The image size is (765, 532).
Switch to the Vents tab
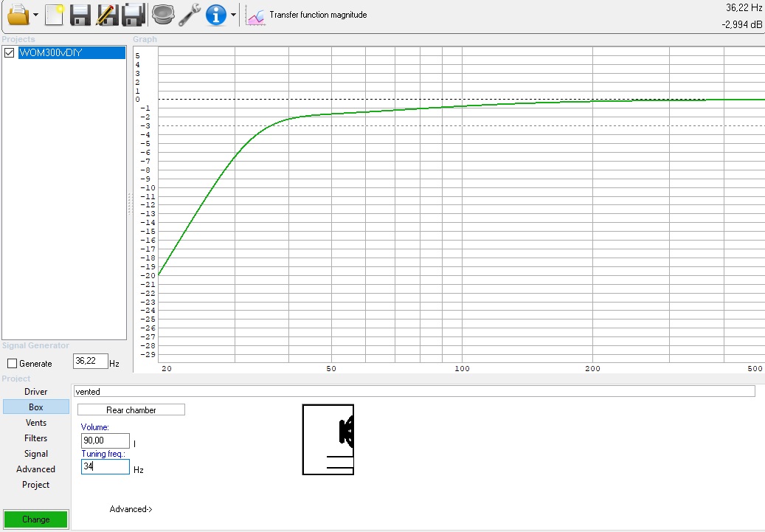35,423
